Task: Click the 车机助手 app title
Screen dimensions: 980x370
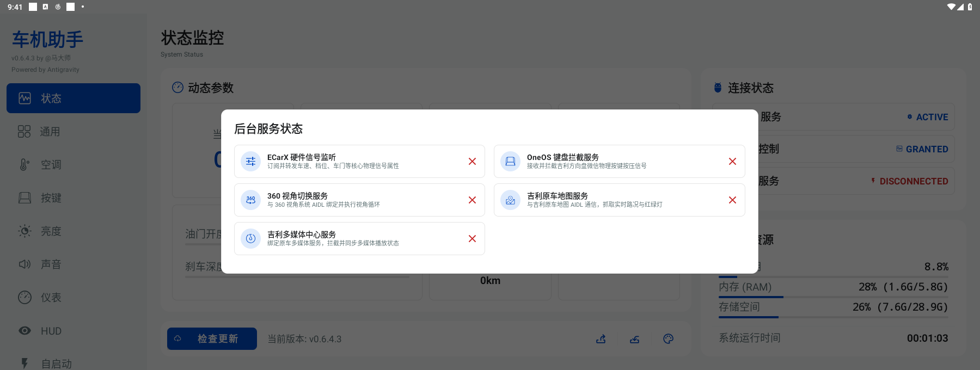Action: click(47, 40)
